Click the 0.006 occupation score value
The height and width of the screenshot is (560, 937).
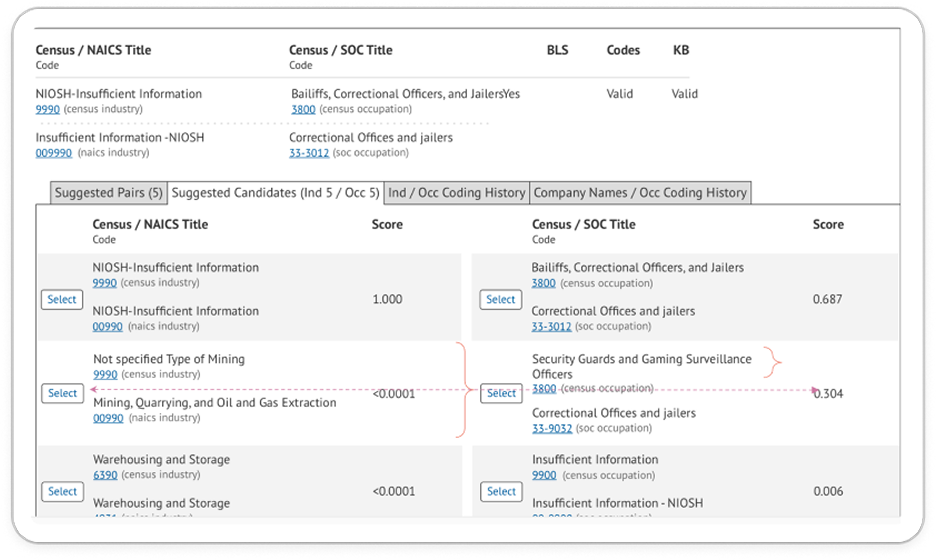[x=828, y=491]
